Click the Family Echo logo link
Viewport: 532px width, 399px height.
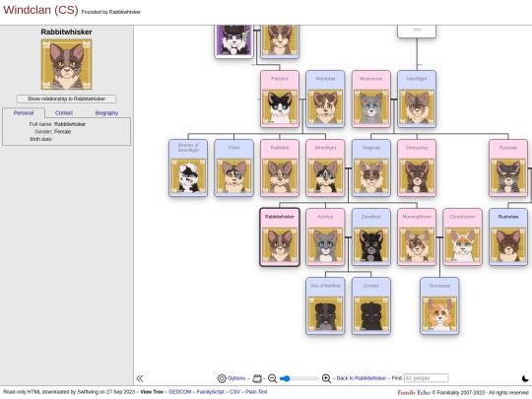tap(414, 392)
